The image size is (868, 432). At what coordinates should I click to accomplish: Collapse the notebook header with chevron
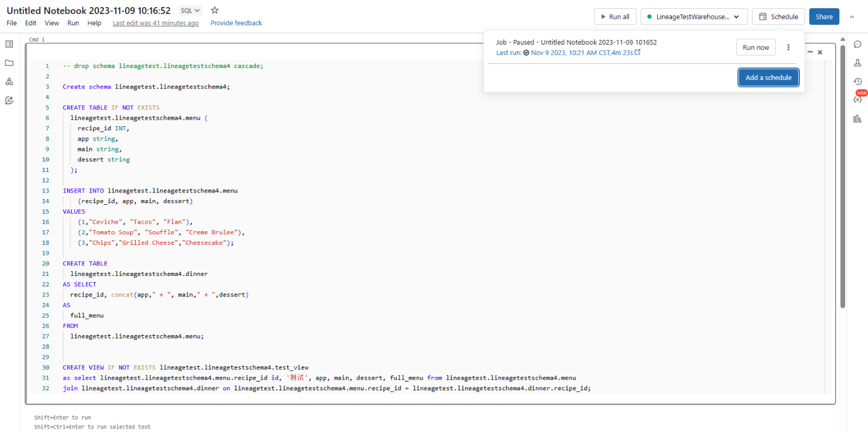coord(852,16)
